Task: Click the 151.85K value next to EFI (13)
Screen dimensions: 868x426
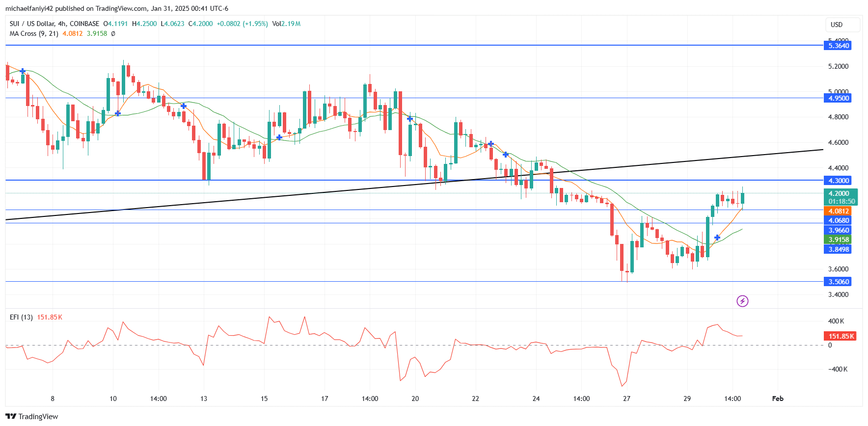Action: 50,317
